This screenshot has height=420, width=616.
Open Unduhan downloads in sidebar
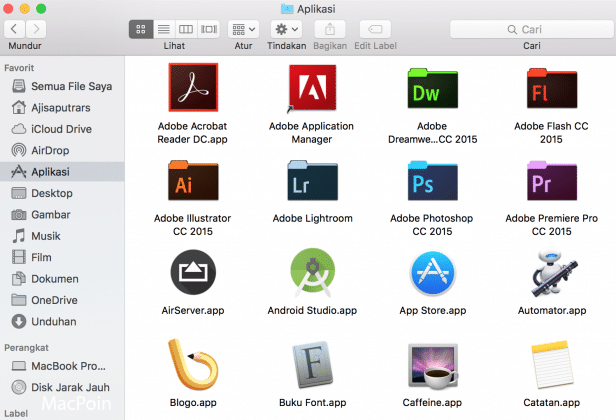coord(62,321)
